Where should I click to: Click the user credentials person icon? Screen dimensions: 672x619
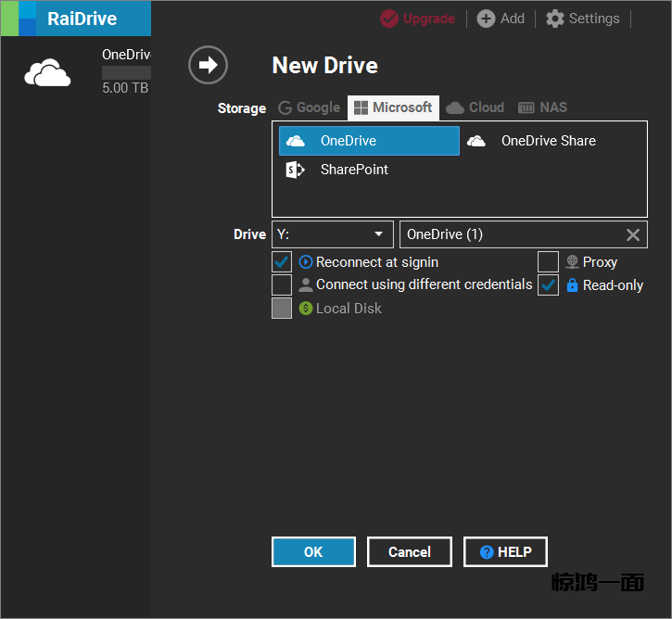click(306, 284)
